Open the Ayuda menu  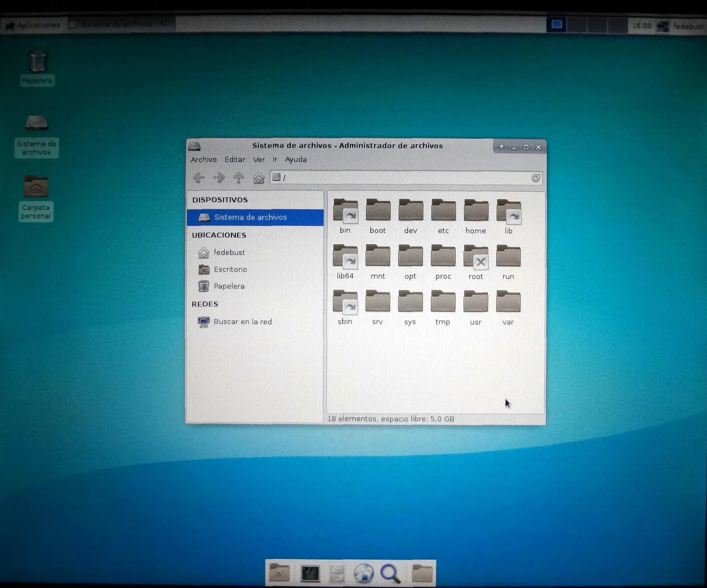296,159
